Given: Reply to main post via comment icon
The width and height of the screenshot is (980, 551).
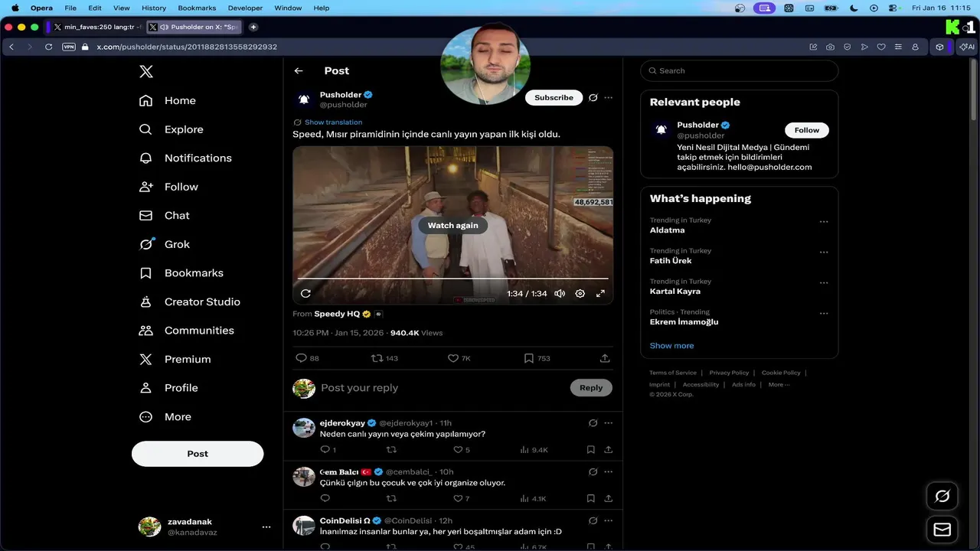Looking at the screenshot, I should click(301, 358).
